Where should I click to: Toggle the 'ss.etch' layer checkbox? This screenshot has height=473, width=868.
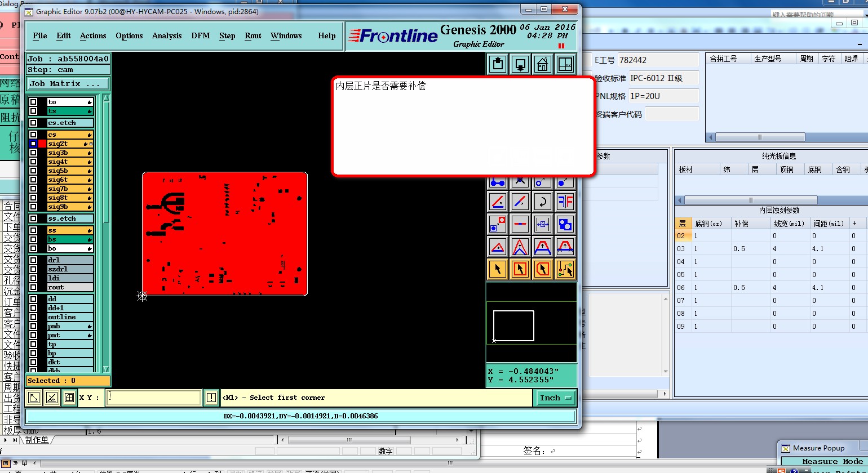pyautogui.click(x=33, y=218)
